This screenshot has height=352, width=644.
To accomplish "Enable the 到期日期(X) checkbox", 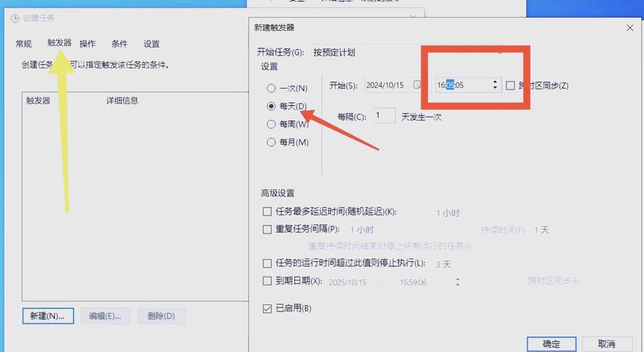I will click(x=267, y=281).
